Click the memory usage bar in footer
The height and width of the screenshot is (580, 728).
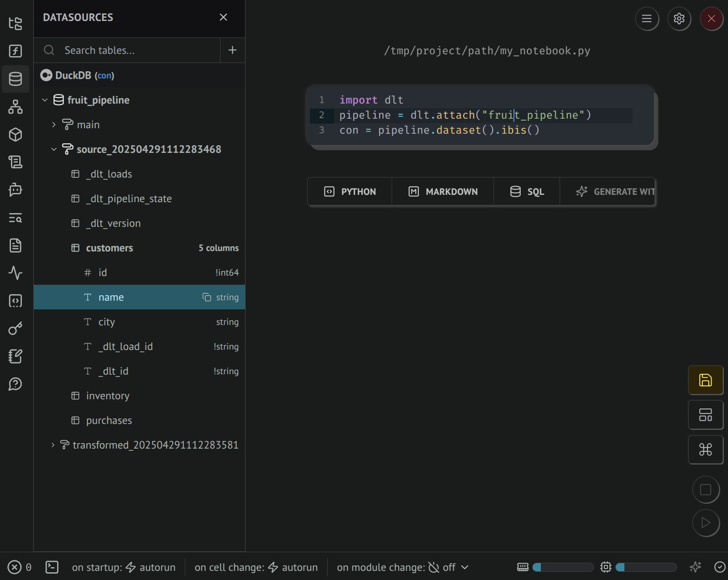point(562,567)
